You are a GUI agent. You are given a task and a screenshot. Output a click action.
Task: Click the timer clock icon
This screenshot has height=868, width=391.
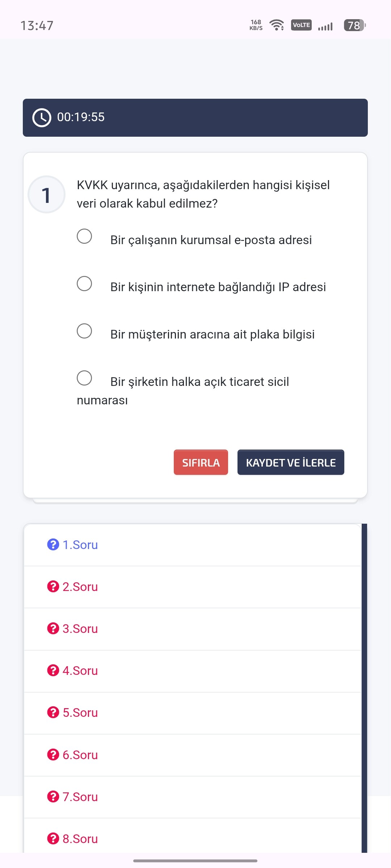(42, 118)
